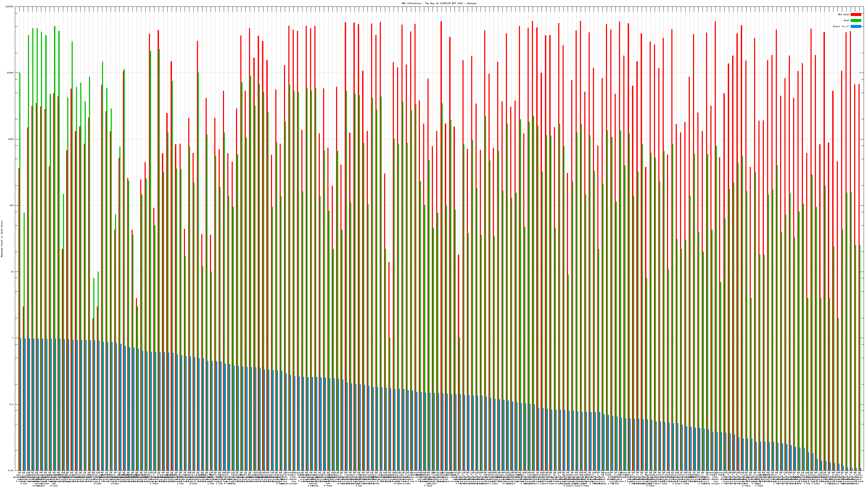Click the 'Message Count or Spam Score' axis title
The width and height of the screenshot is (868, 488).
pos(2,239)
